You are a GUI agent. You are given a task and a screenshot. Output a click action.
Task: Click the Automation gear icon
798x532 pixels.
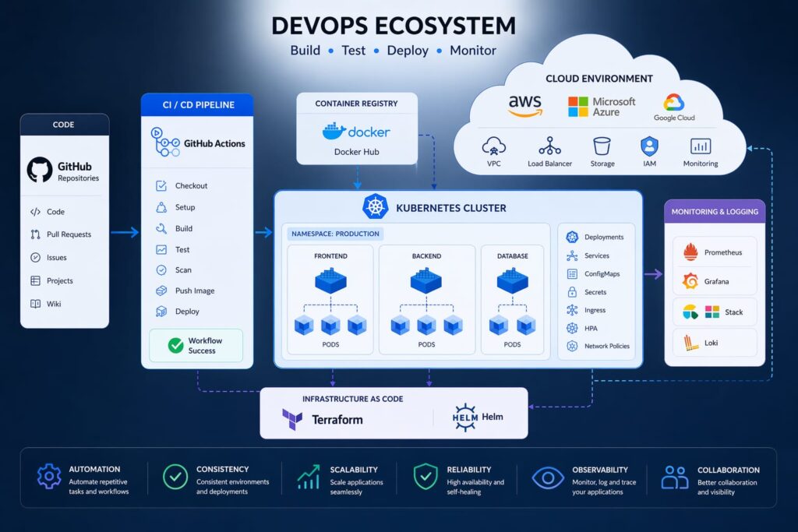pos(49,476)
